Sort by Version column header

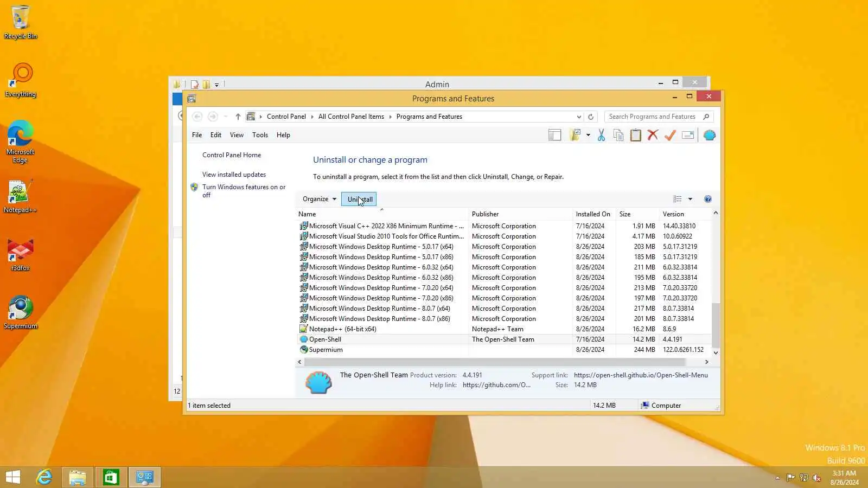(685, 214)
